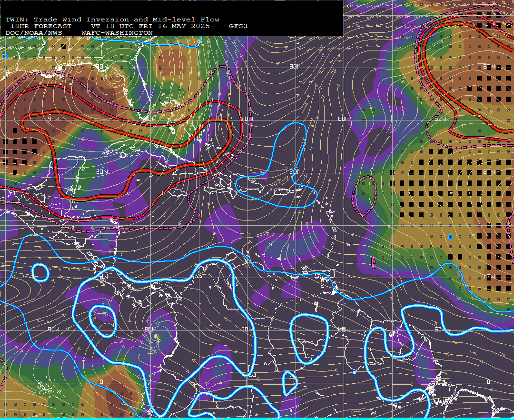Click the 'WAFC-WASHINGTON' label
This screenshot has width=514, height=420.
point(117,33)
